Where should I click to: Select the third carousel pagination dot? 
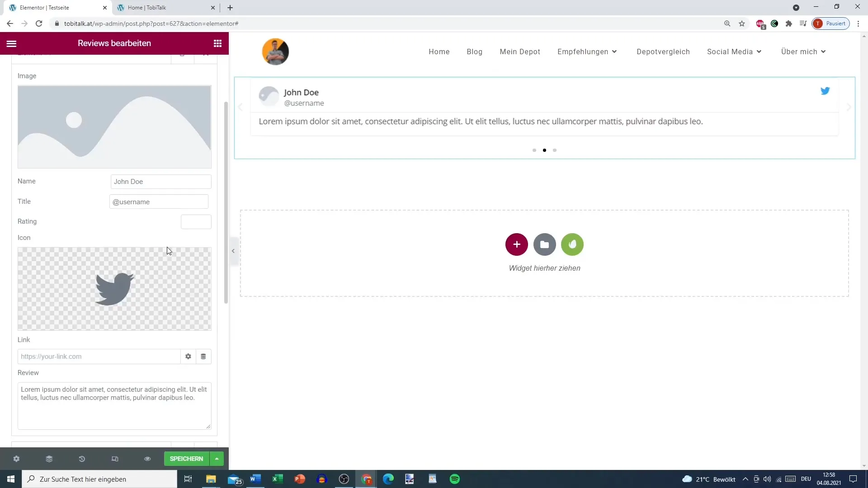point(555,150)
